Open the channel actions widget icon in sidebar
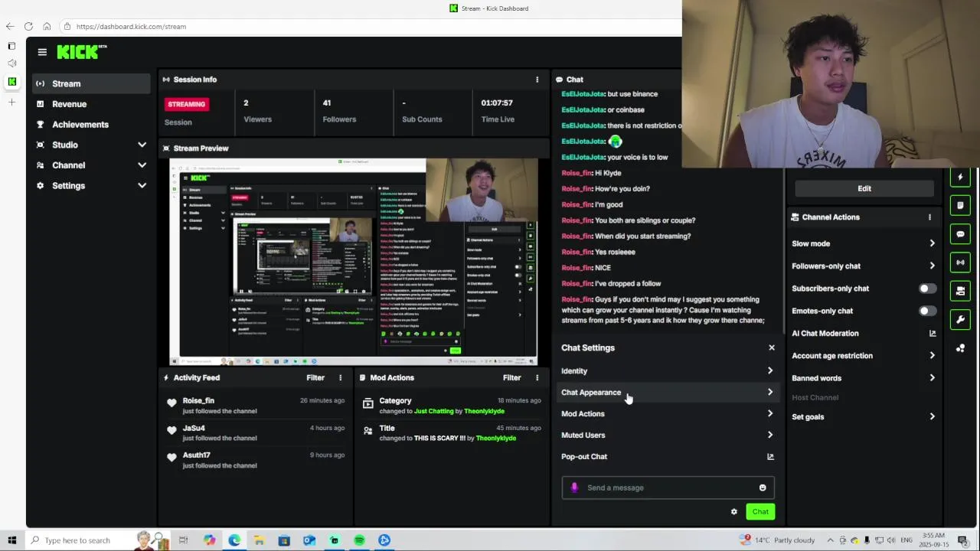The image size is (980, 551). click(960, 291)
